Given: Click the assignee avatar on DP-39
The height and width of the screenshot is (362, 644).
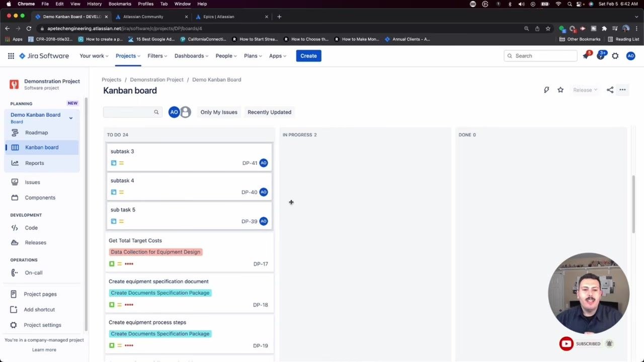Looking at the screenshot, I should pos(264,221).
